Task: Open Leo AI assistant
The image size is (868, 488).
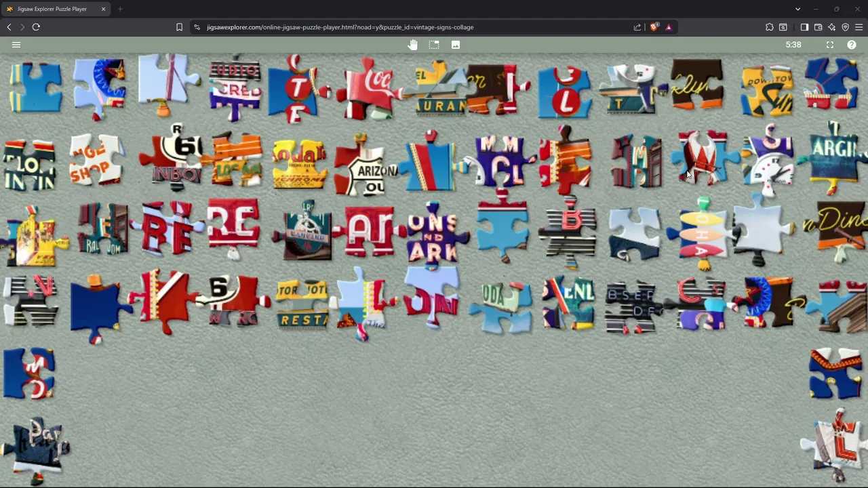Action: [831, 27]
